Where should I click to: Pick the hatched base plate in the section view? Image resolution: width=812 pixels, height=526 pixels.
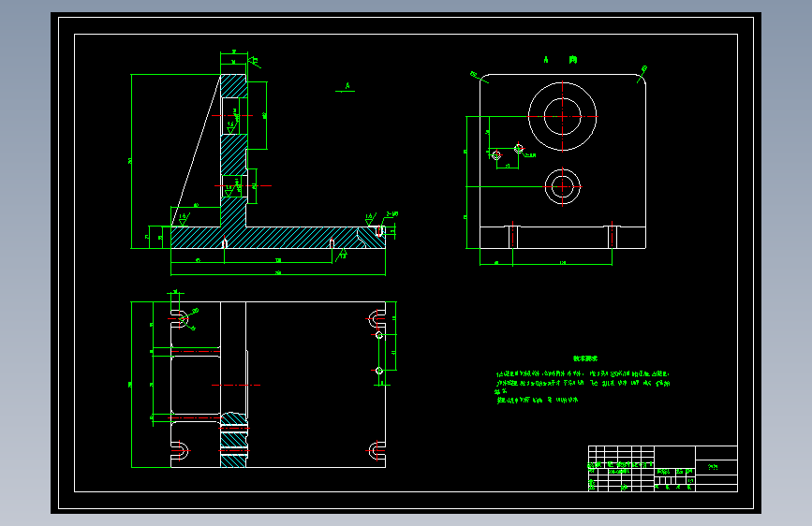(x=278, y=238)
